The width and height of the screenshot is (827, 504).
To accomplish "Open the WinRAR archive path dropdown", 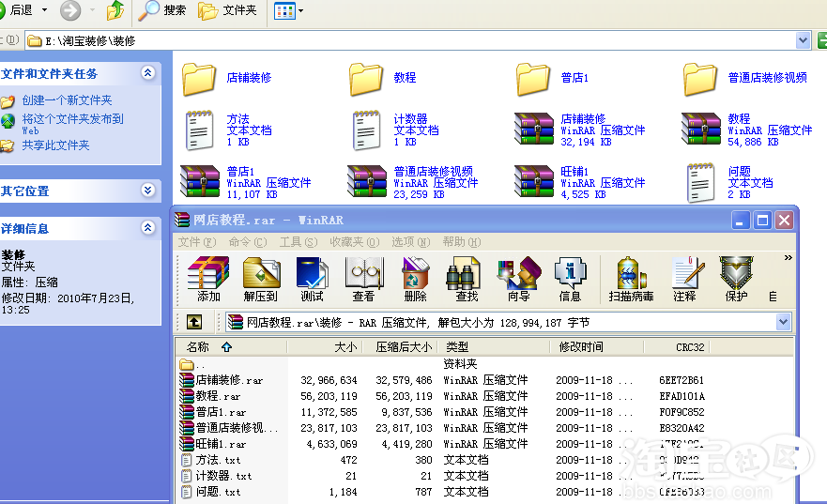I will point(783,322).
